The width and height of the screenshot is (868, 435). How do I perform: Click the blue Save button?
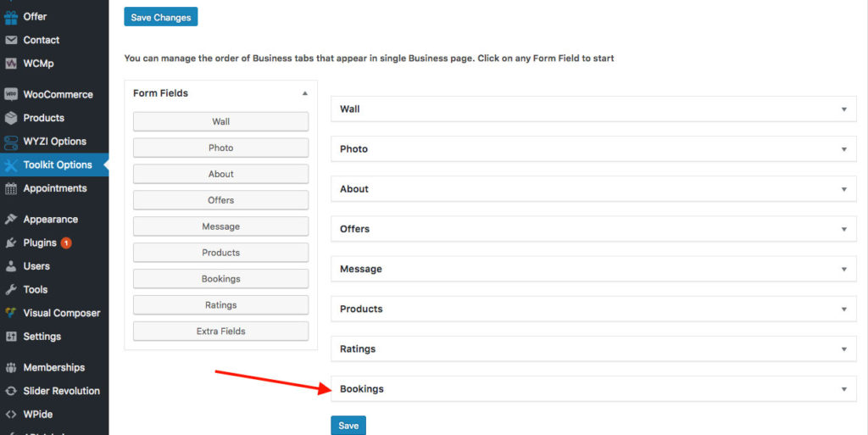pos(348,426)
